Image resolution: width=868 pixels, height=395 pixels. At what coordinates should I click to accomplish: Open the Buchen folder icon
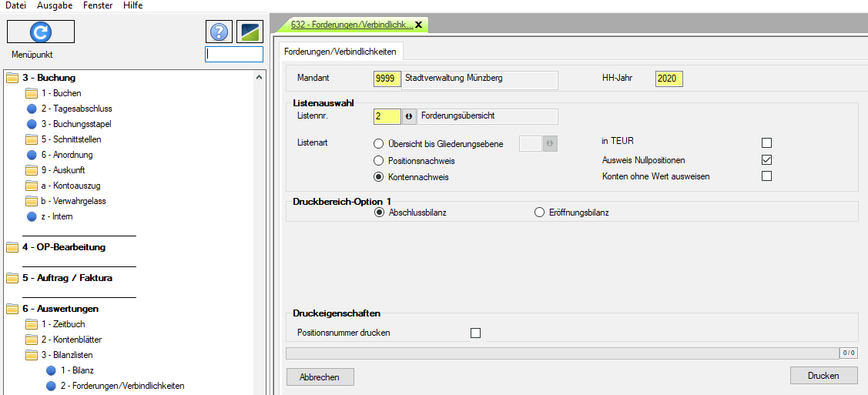pos(32,93)
